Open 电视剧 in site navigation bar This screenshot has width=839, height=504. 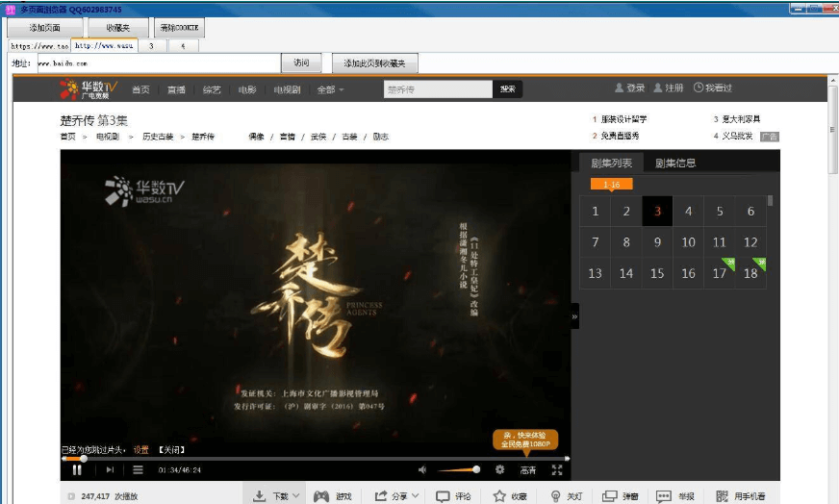287,89
